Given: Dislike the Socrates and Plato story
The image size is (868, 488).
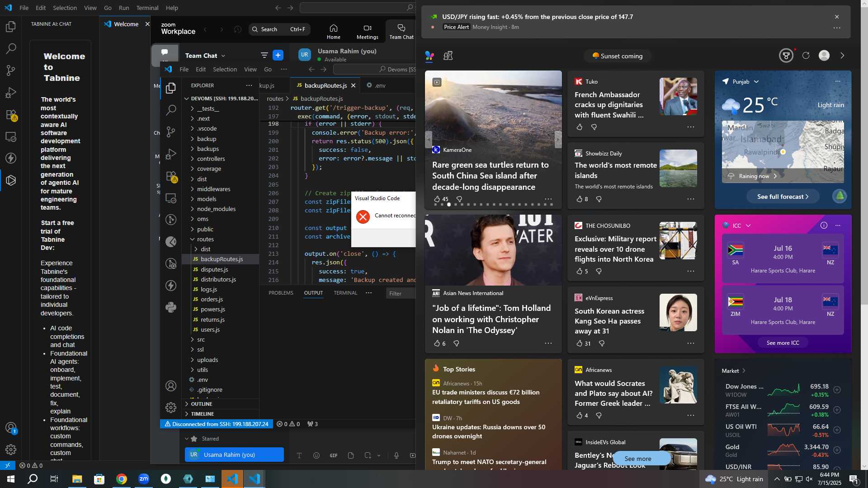Looking at the screenshot, I should pyautogui.click(x=599, y=415).
